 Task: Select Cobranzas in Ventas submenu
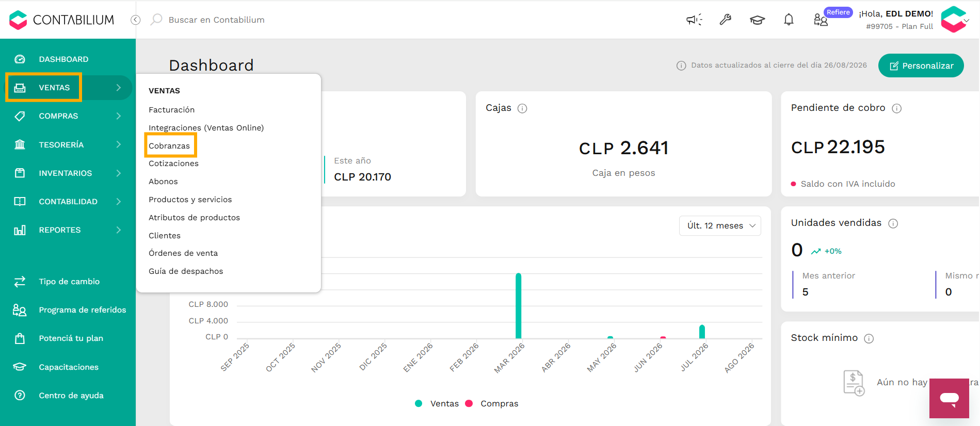coord(169,146)
